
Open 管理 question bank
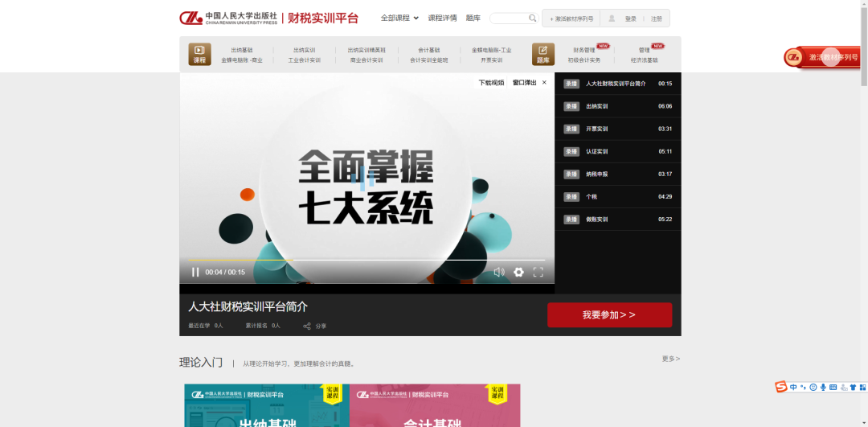click(x=645, y=50)
